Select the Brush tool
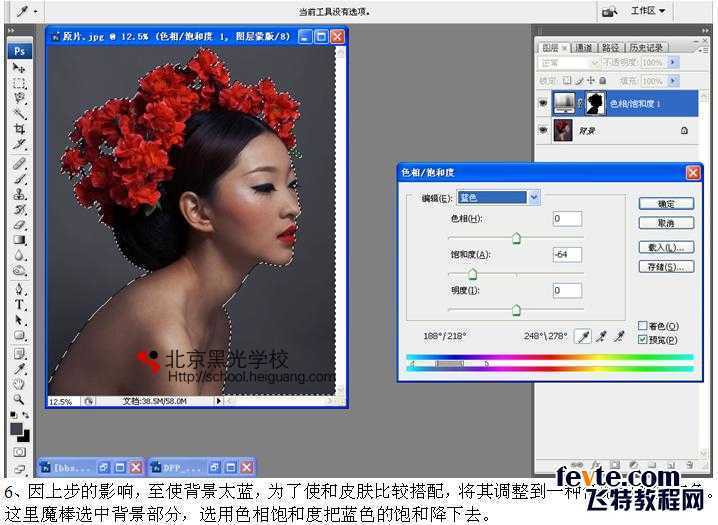The height and width of the screenshot is (525, 718). click(19, 179)
